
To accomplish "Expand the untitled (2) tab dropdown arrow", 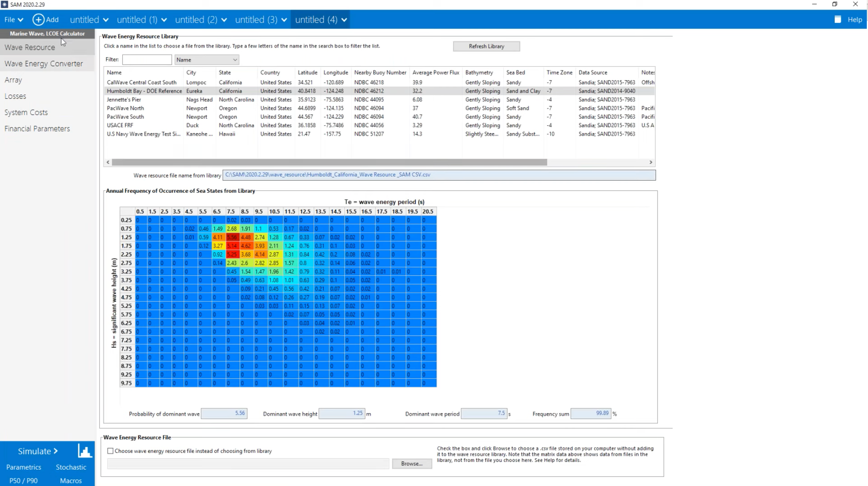I will (x=225, y=20).
